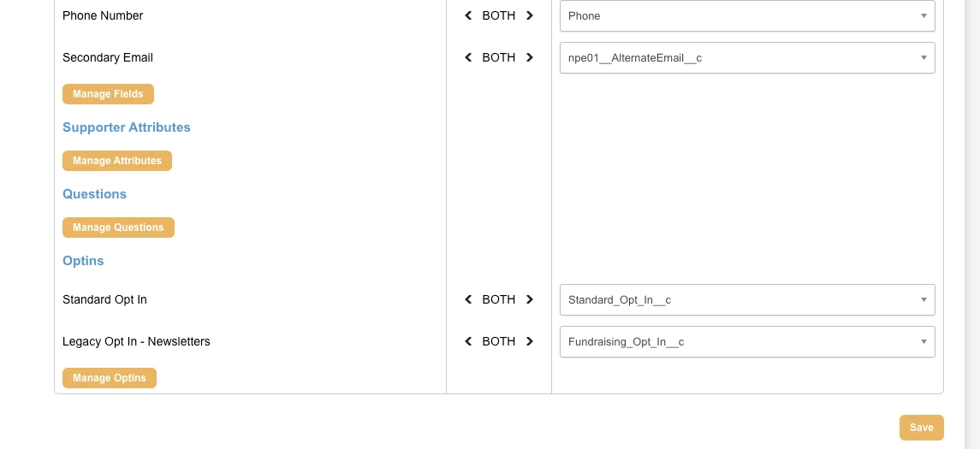Screen dimensions: 980x449
Task: Click the Optins section heading
Action: (83, 261)
